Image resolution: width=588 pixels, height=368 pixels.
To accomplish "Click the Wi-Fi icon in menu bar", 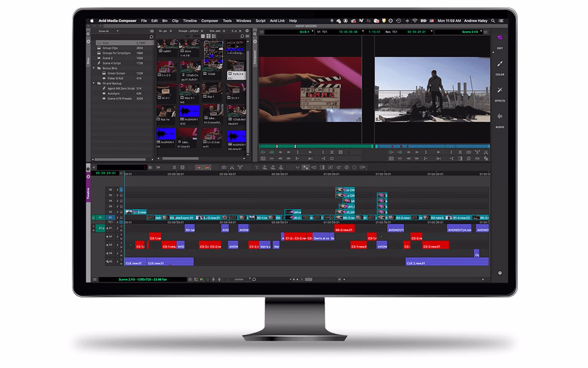I will (x=415, y=21).
